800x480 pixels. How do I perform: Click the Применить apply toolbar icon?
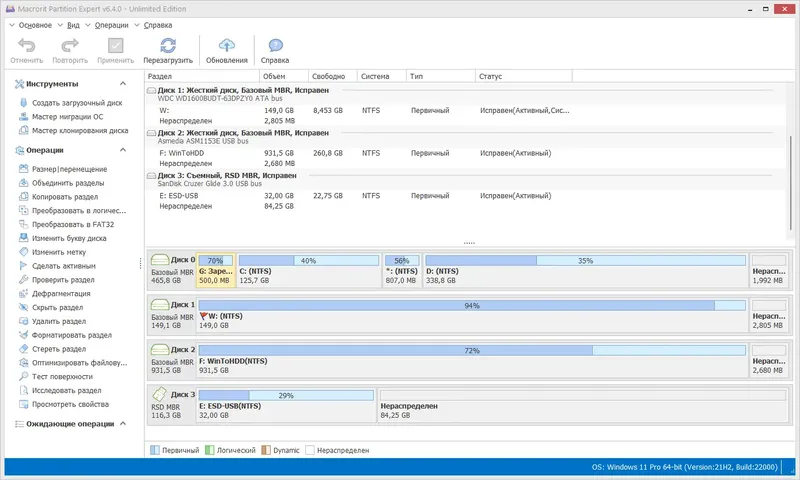tap(116, 45)
